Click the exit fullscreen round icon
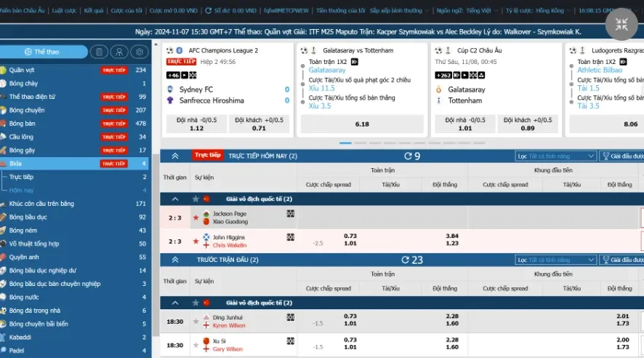Image resolution: width=644 pixels, height=358 pixels. click(x=621, y=24)
